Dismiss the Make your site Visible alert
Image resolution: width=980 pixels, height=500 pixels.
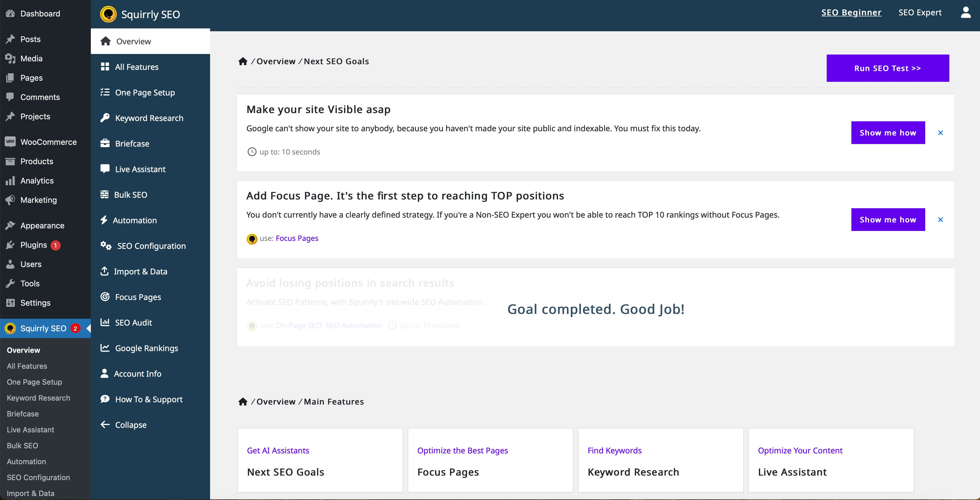click(941, 132)
